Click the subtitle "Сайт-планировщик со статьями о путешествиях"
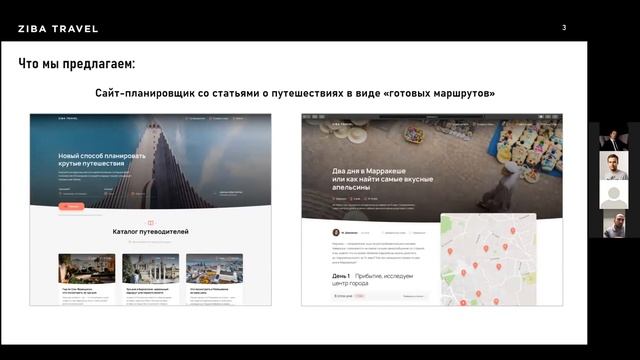This screenshot has height=360, width=640. point(295,93)
